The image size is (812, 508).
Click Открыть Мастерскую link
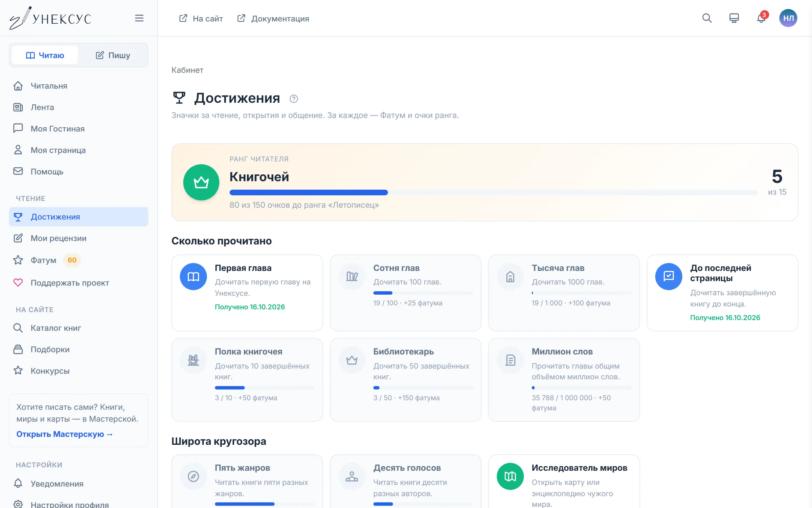click(x=64, y=434)
